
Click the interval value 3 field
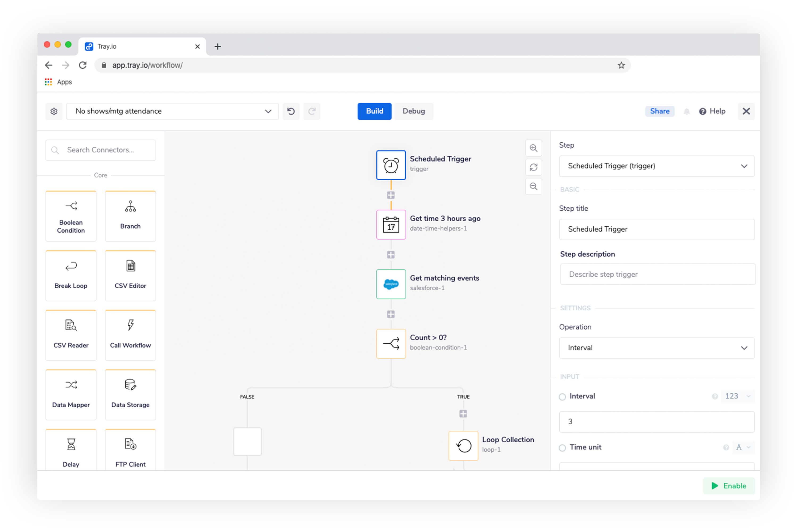click(x=656, y=422)
